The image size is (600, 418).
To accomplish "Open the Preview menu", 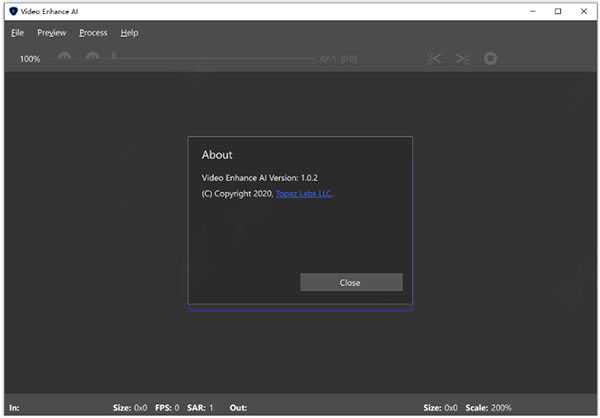I will tap(52, 33).
